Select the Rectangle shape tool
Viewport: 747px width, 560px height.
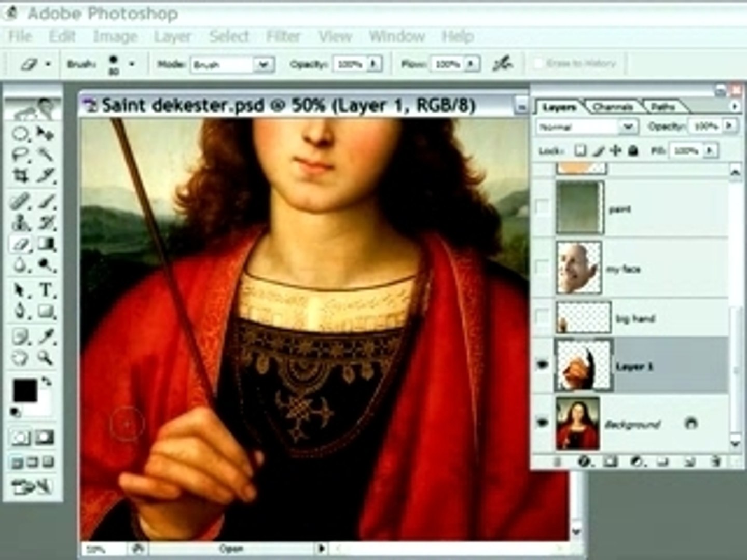point(46,311)
